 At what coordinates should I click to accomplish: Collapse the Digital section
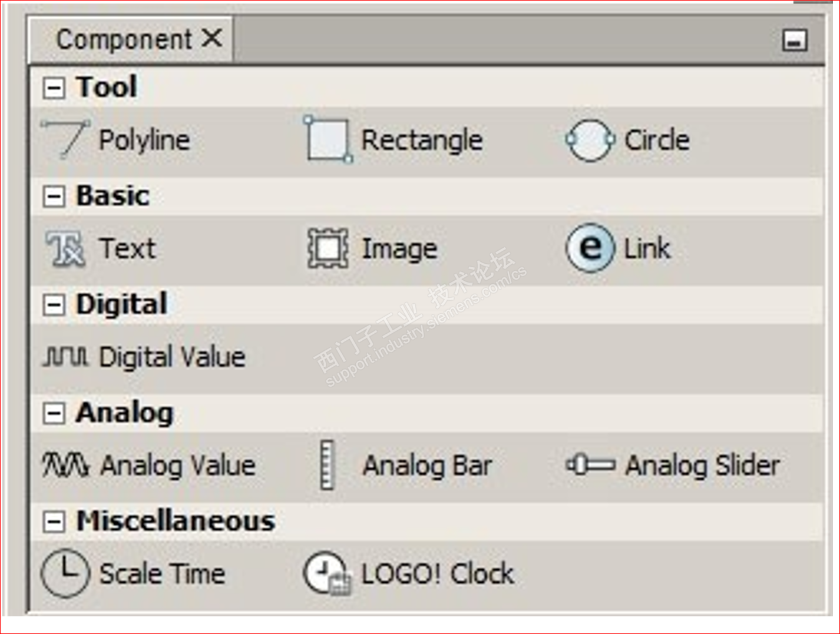(54, 305)
